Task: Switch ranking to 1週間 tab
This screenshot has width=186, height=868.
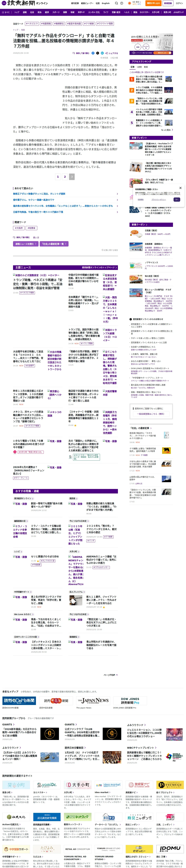Action: [139, 67]
